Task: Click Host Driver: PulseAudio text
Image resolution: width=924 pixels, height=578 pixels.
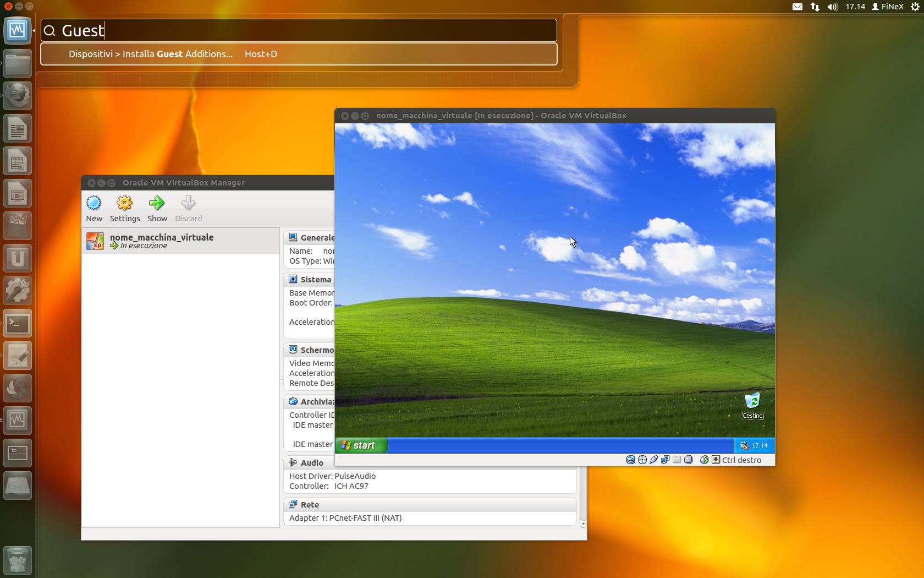Action: (x=333, y=476)
